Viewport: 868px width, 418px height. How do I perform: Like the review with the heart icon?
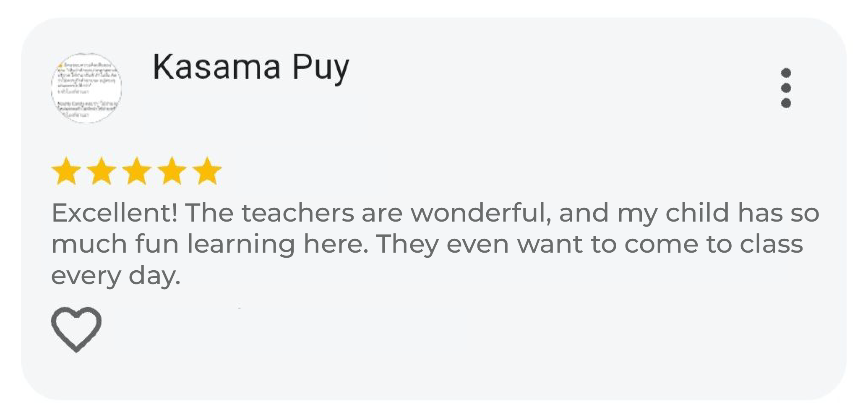click(x=76, y=329)
